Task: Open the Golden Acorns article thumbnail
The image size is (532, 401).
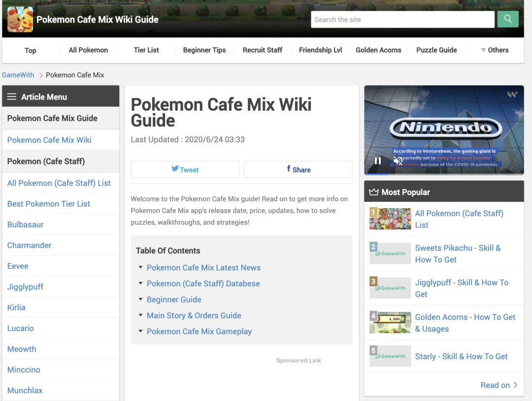Action: click(x=390, y=323)
